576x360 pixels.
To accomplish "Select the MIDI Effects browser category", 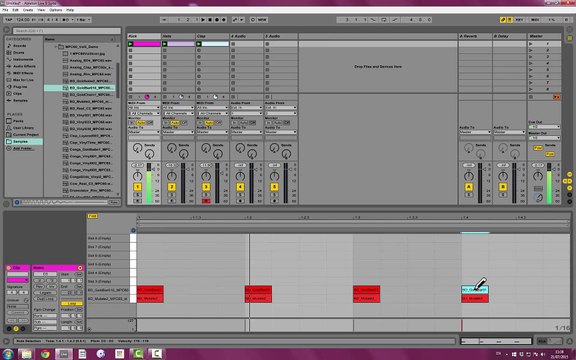I will (x=23, y=73).
